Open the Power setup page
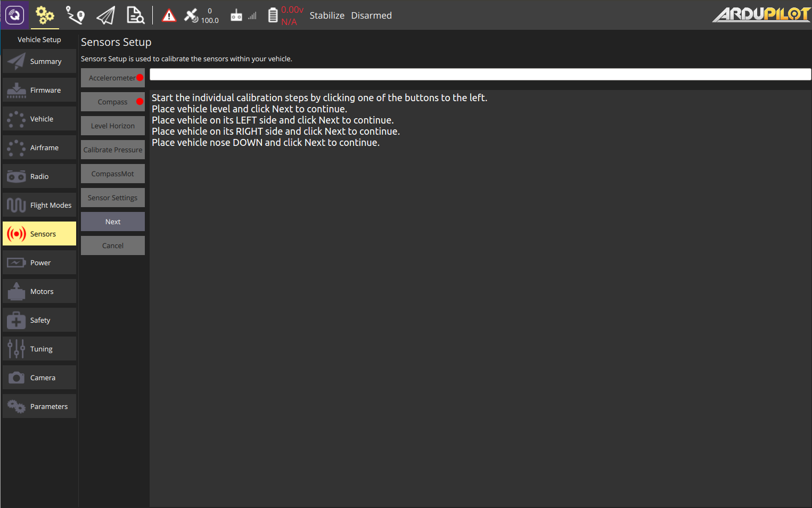 [39, 263]
